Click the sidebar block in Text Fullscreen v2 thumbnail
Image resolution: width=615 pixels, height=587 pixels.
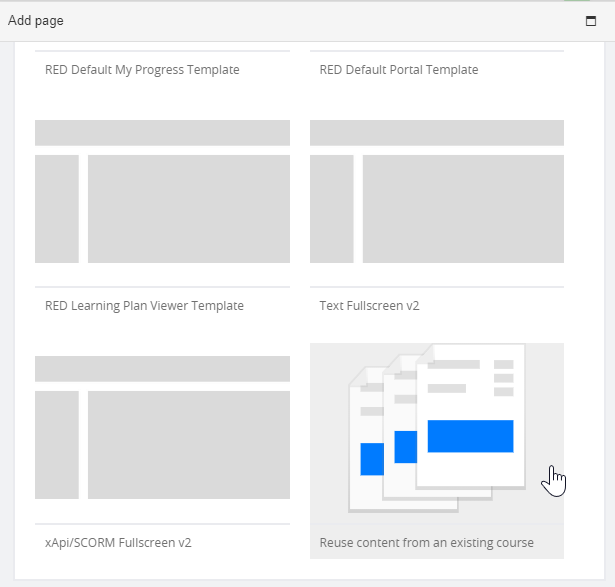(331, 209)
